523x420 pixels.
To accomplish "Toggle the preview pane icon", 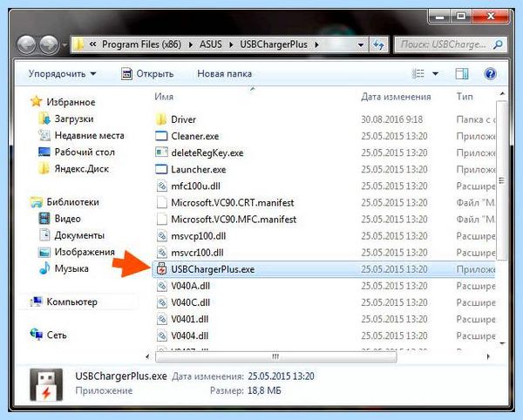I will point(462,74).
